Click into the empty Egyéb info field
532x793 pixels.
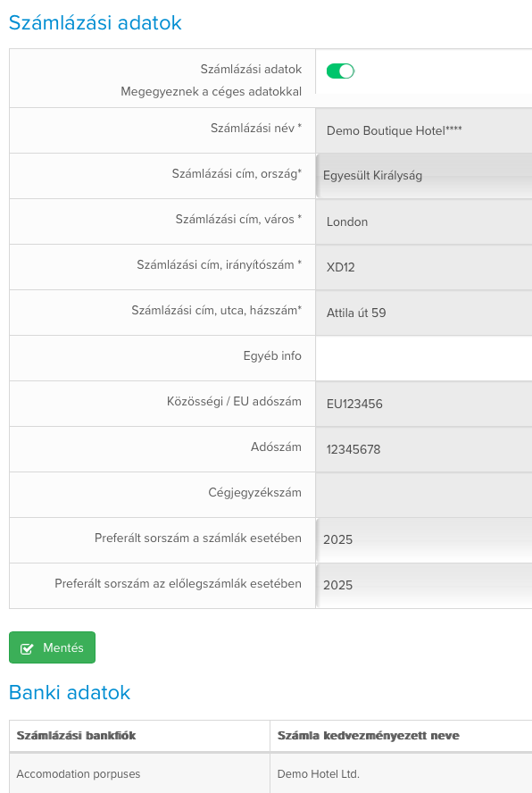[x=424, y=358]
